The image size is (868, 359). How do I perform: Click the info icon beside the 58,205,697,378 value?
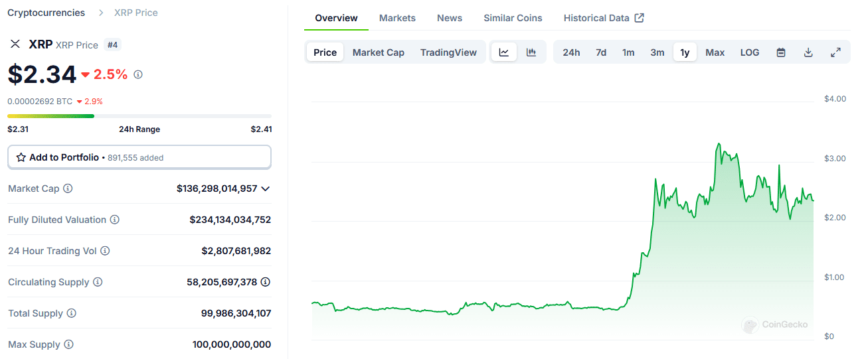point(266,282)
